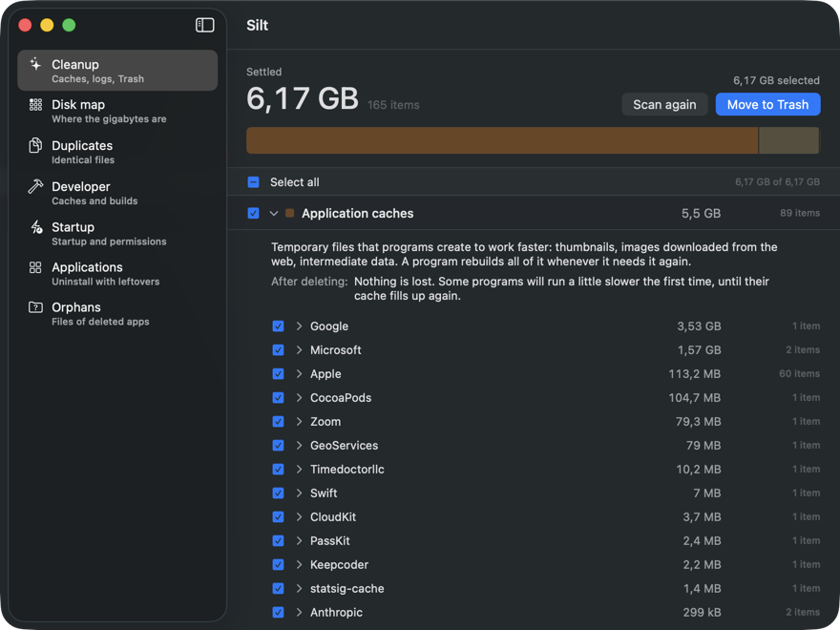Viewport: 840px width, 630px height.
Task: Expand the Anthropic row chevron
Action: pos(299,612)
